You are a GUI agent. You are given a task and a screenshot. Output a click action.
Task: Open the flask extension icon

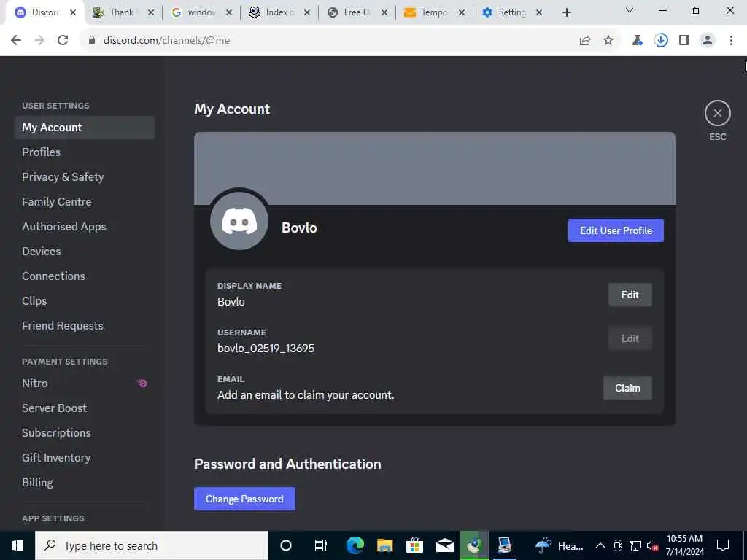coord(638,41)
